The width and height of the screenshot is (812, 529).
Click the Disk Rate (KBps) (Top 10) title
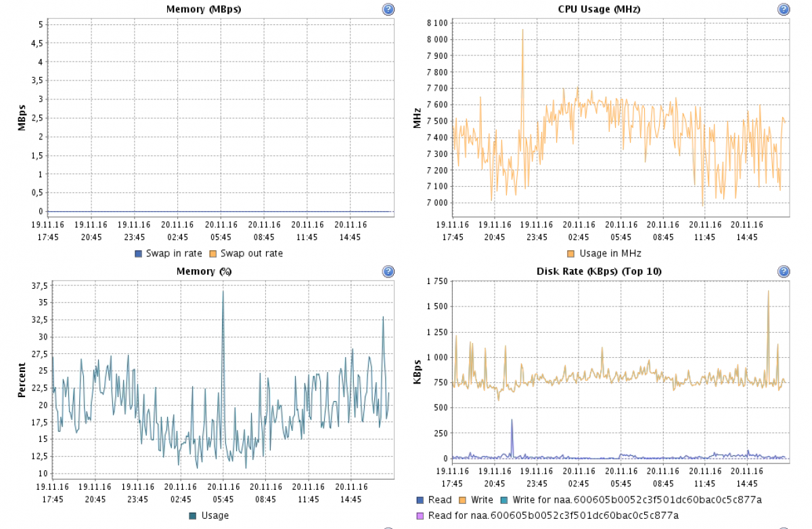click(x=599, y=271)
